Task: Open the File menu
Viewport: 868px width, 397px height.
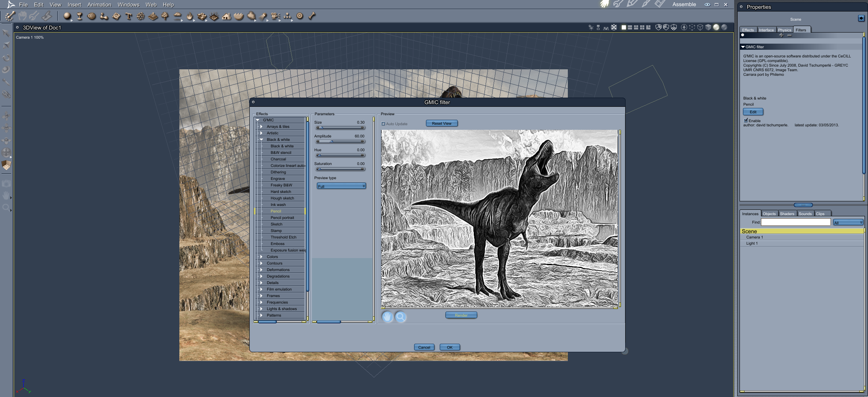Action: [x=23, y=5]
